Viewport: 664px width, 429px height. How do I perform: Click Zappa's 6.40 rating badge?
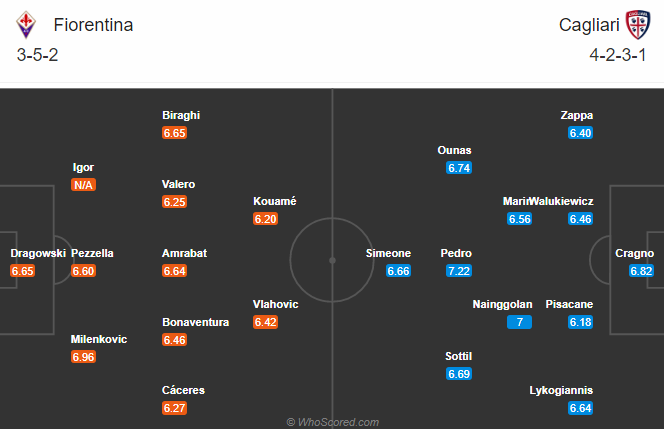581,133
